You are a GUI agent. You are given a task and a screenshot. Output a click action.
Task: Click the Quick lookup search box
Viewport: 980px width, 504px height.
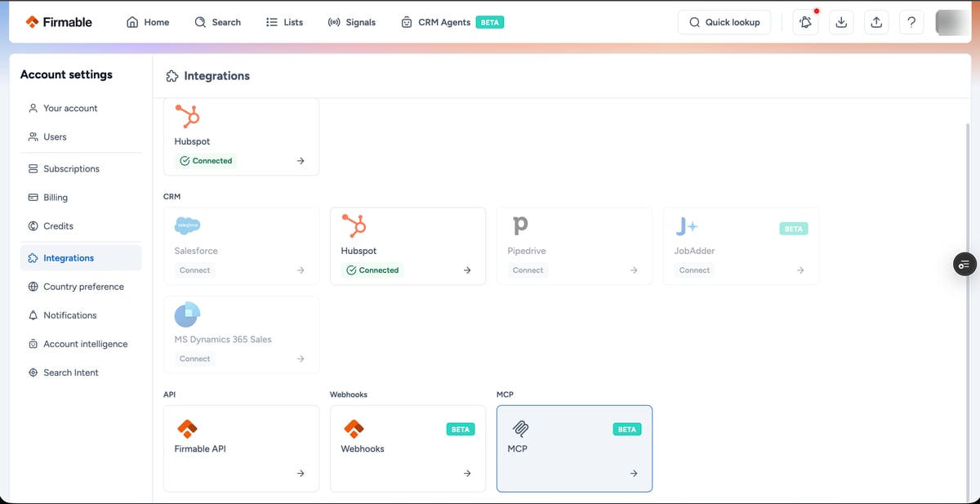click(x=724, y=22)
